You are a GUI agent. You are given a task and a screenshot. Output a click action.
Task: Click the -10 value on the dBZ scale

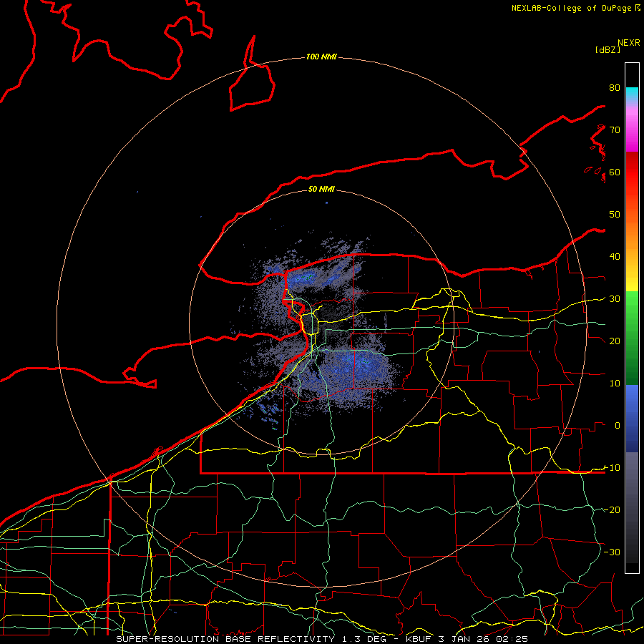pyautogui.click(x=612, y=468)
